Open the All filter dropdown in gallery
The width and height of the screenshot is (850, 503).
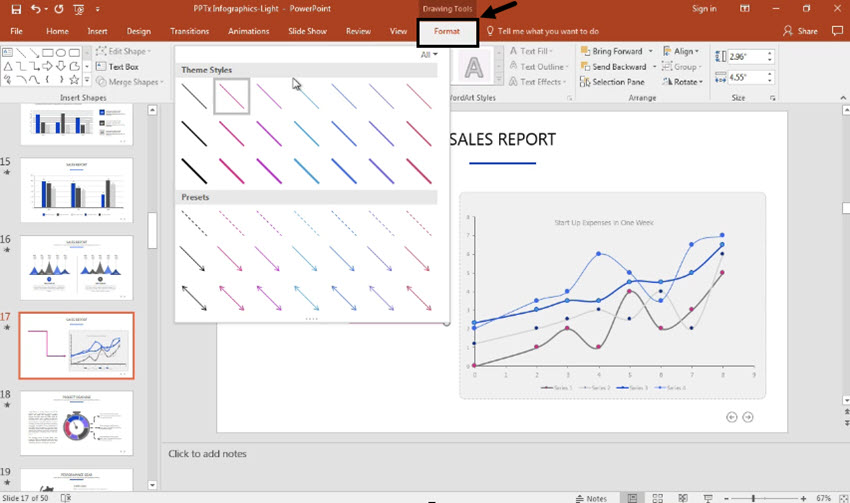pos(429,55)
